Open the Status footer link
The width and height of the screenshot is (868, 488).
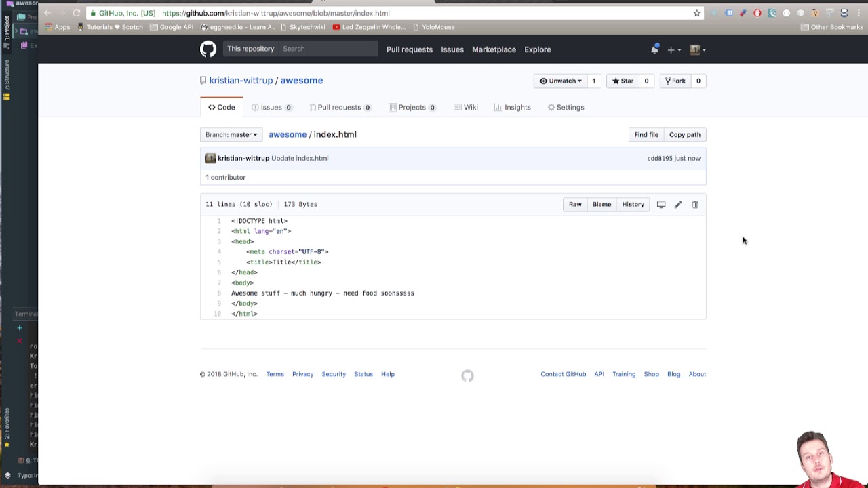point(363,374)
